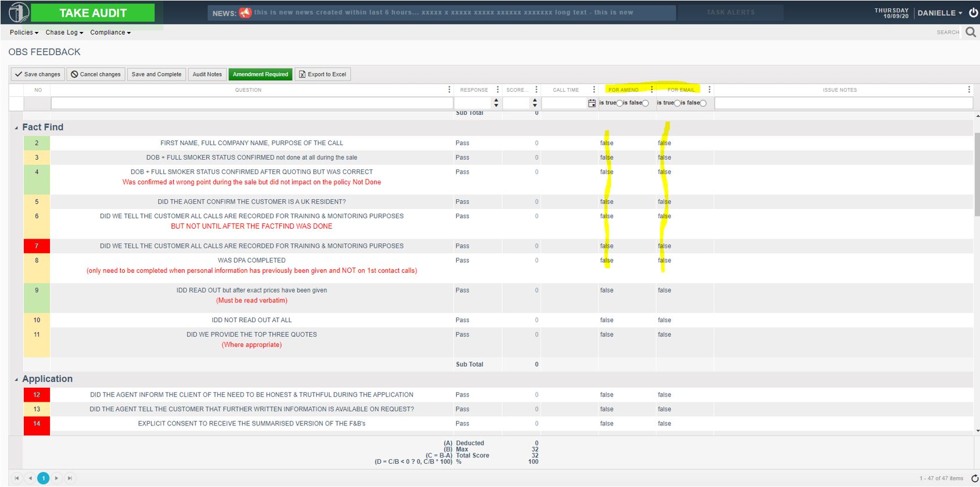The image size is (980, 487).
Task: Select 'is true' filter for For Email
Action: click(677, 103)
